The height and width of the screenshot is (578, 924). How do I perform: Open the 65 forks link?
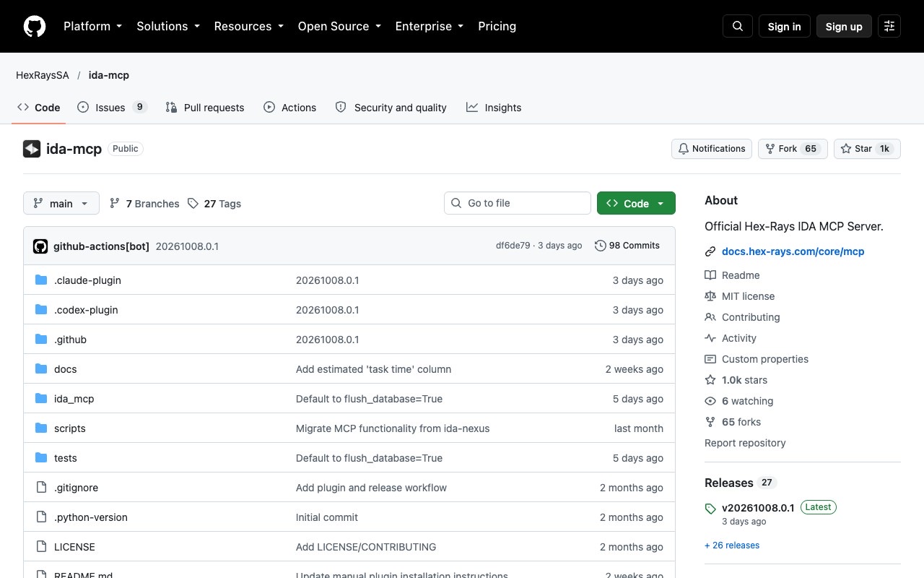click(741, 422)
